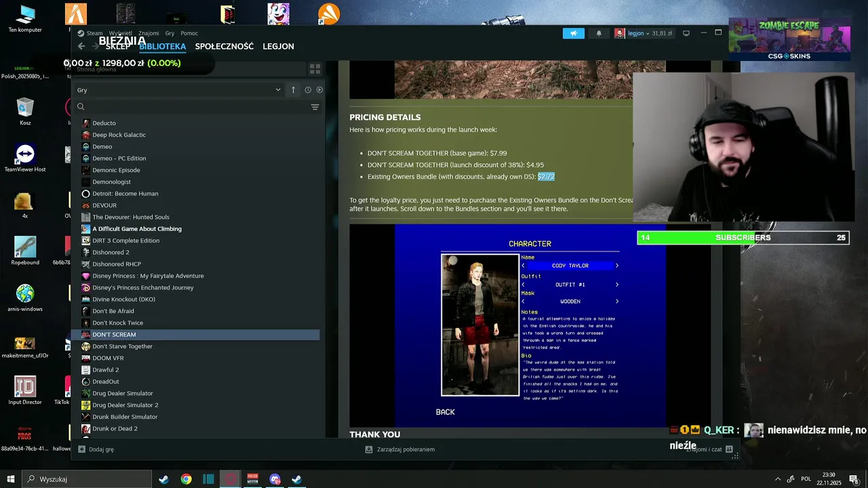Toggle the recent activity clock filter

(x=308, y=89)
